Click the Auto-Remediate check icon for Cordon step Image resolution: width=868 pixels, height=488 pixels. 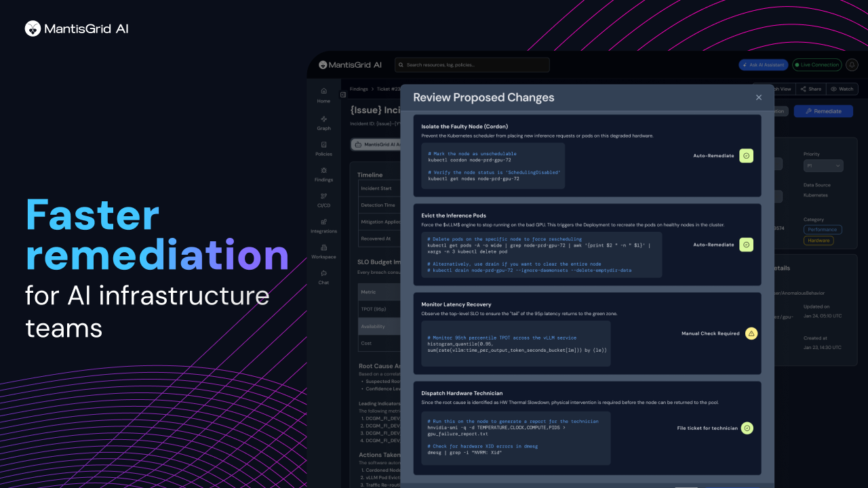pos(746,156)
